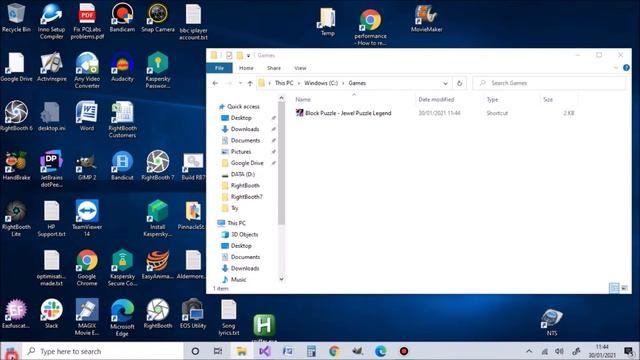Expand the ribbon with chevron
Viewport: 640px width, 360px height.
[x=616, y=68]
